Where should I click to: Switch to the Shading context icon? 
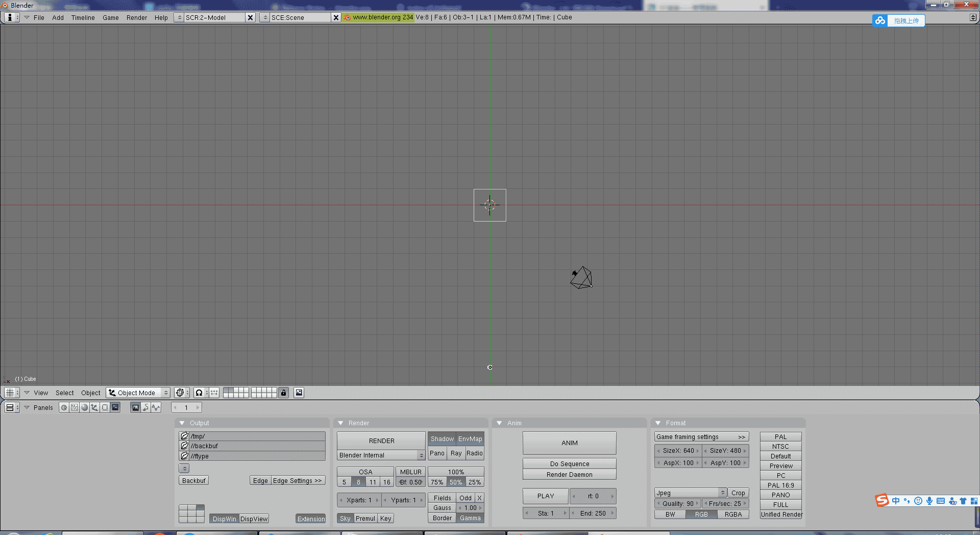85,407
